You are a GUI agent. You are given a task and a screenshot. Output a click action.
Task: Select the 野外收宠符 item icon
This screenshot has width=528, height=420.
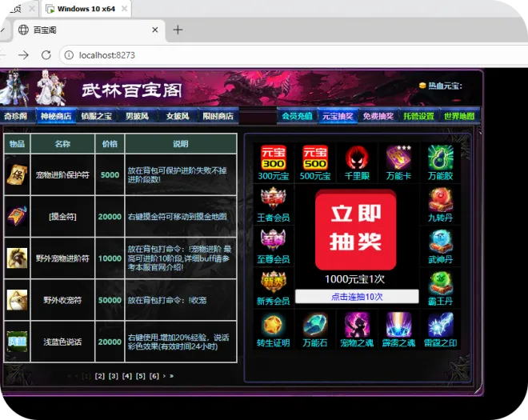[17, 300]
